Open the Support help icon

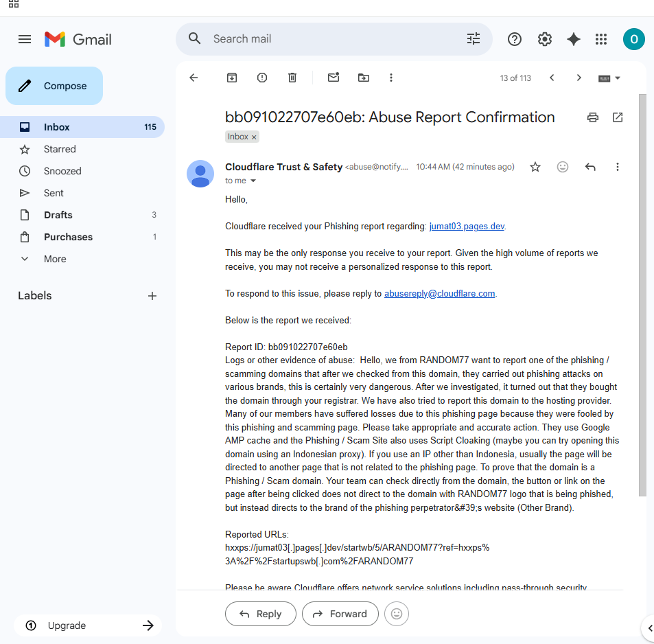point(514,39)
